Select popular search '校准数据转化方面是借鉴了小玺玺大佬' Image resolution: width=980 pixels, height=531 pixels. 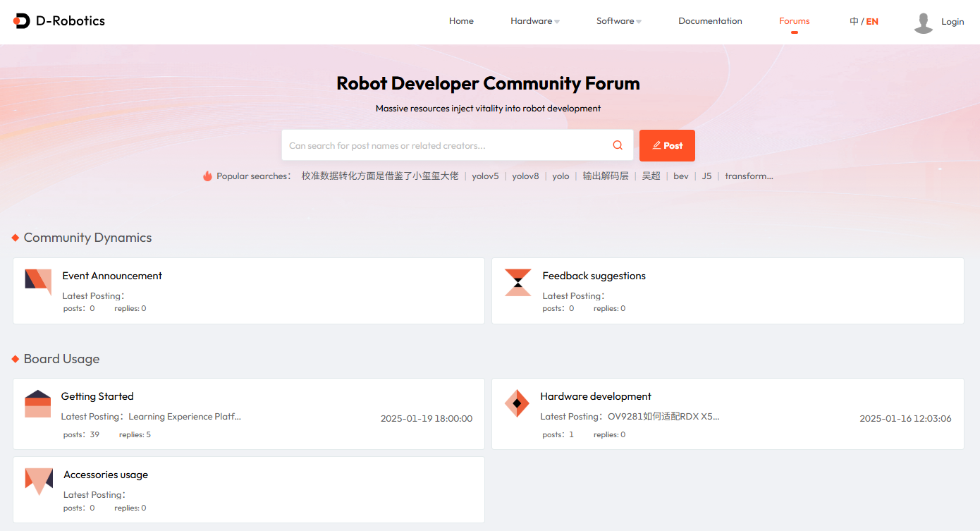(x=380, y=176)
